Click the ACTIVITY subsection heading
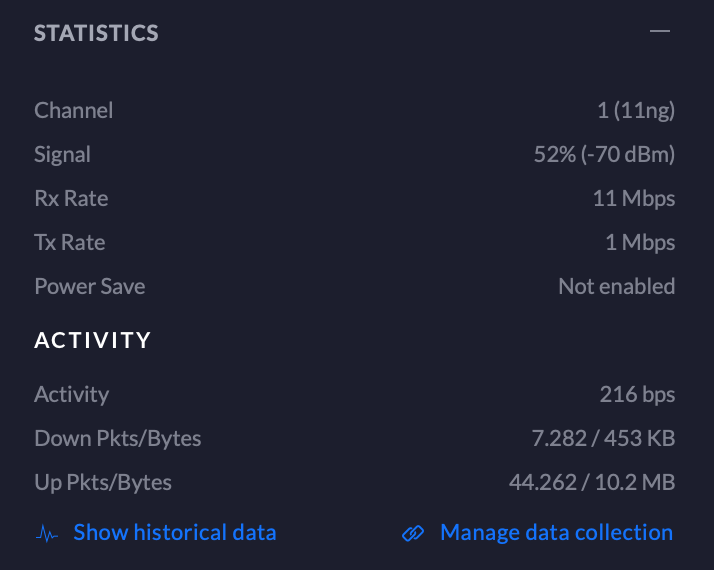This screenshot has height=570, width=714. [93, 340]
